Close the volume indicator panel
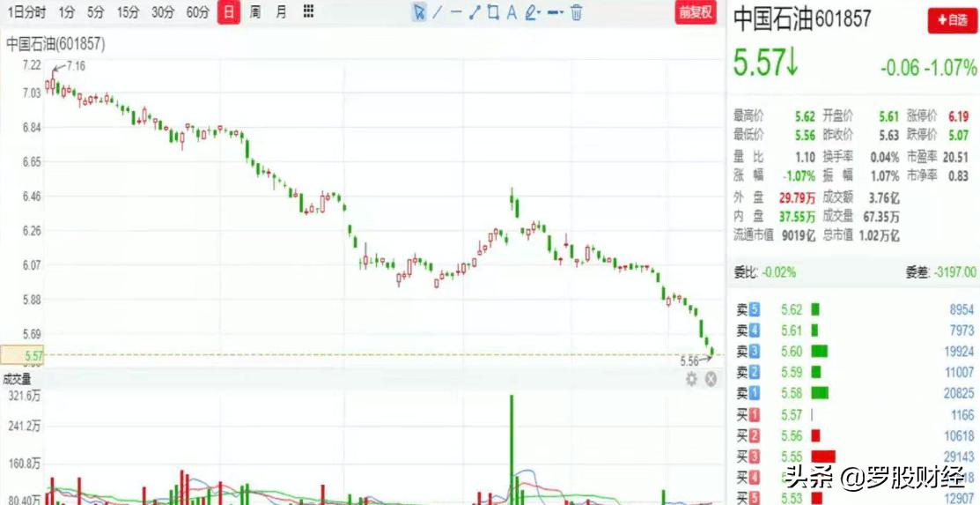 click(711, 379)
